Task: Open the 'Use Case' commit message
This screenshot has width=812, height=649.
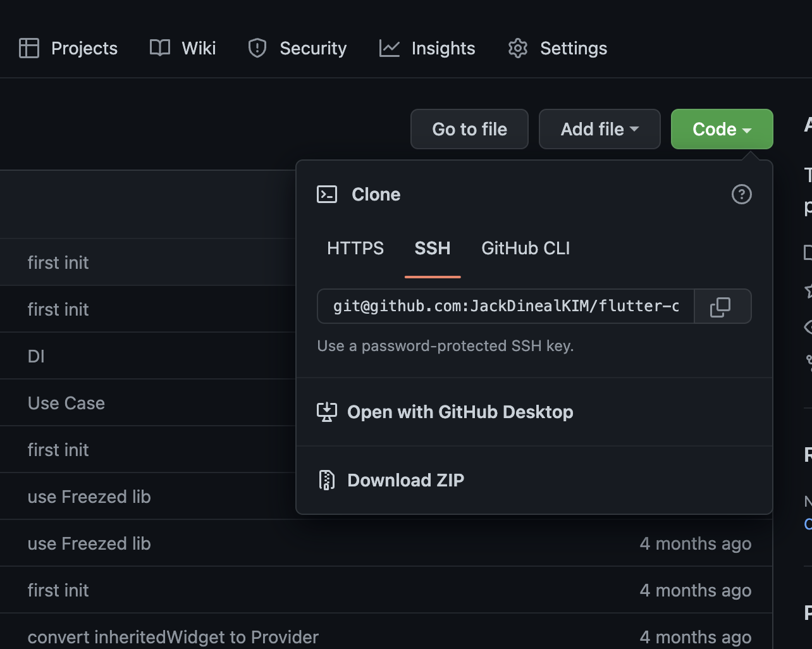Action: click(66, 403)
